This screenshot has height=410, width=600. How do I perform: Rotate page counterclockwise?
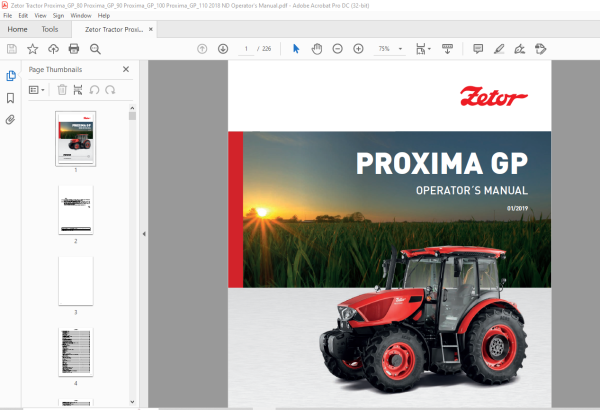click(x=94, y=90)
